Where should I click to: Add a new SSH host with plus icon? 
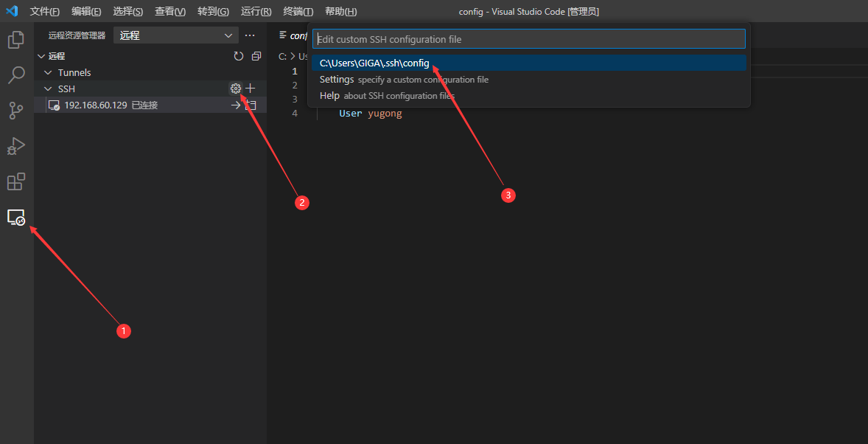point(251,88)
